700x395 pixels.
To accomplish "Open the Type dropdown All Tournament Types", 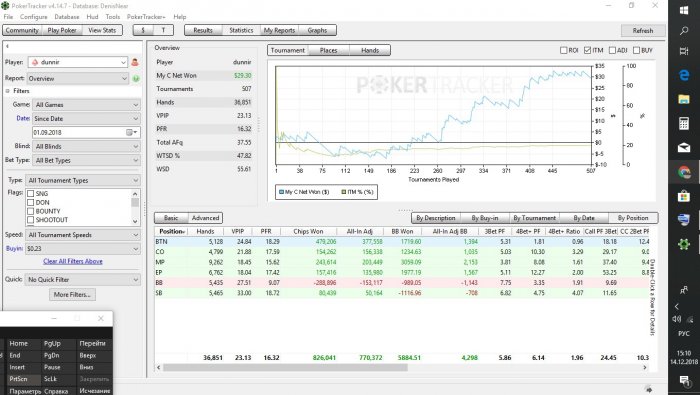I will tap(83, 180).
